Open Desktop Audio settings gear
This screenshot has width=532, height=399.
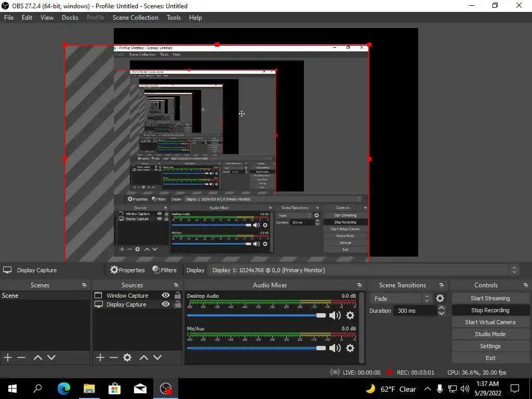(350, 315)
